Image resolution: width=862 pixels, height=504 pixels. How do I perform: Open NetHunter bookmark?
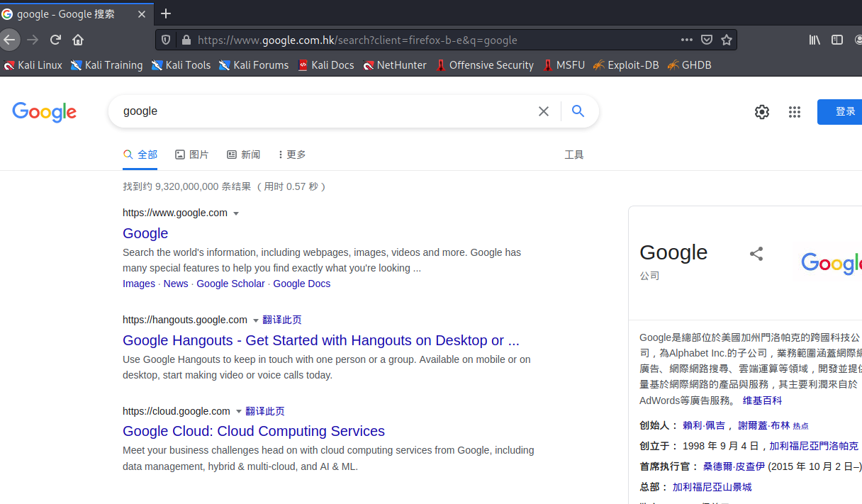[x=395, y=65]
